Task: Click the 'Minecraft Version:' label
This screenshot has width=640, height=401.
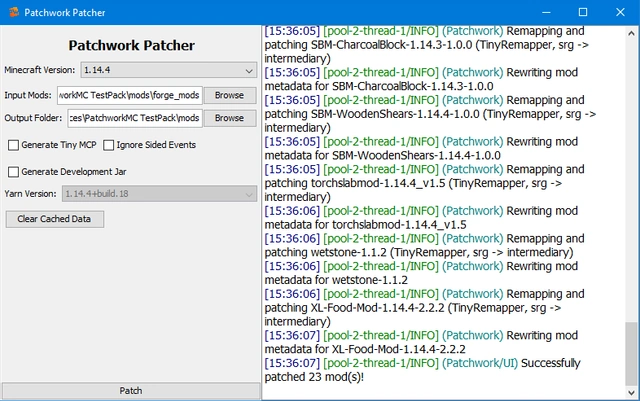Action: [40, 70]
